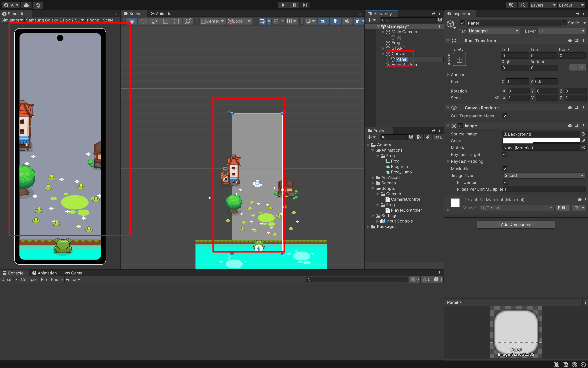The width and height of the screenshot is (588, 368).
Task: Select the Move tool
Action: point(143,21)
